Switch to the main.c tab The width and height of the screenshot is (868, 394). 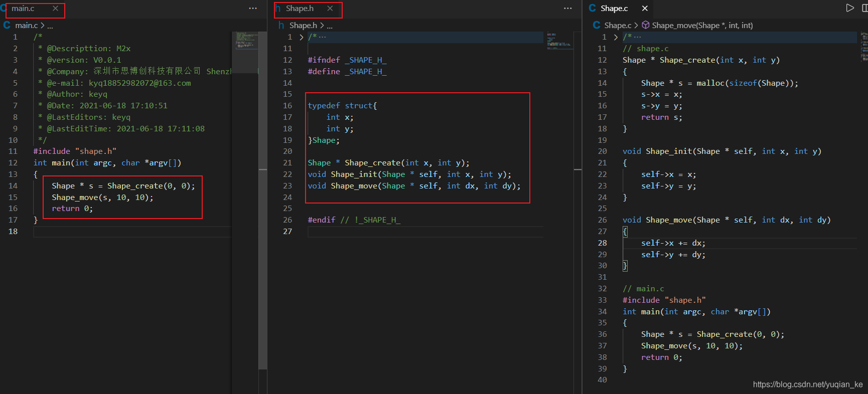(x=24, y=9)
